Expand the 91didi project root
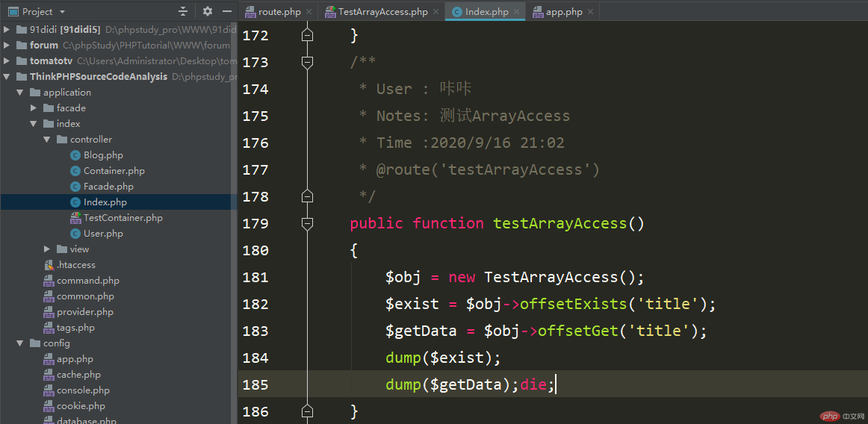 (7, 29)
